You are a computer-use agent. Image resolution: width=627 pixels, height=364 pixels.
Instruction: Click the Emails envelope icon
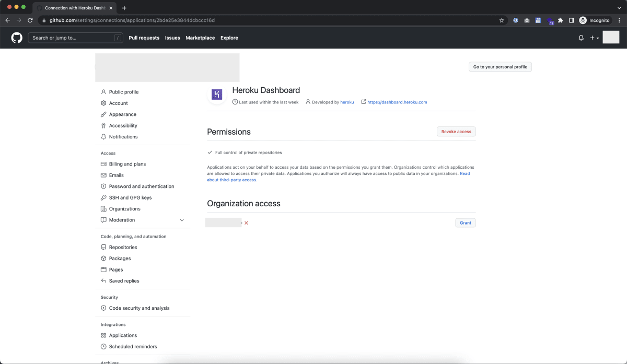pos(103,175)
